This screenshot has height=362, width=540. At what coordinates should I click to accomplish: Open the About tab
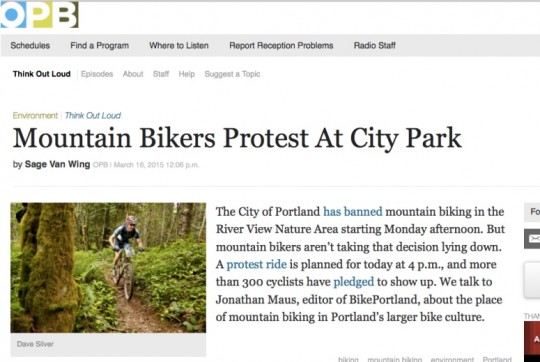tap(133, 74)
